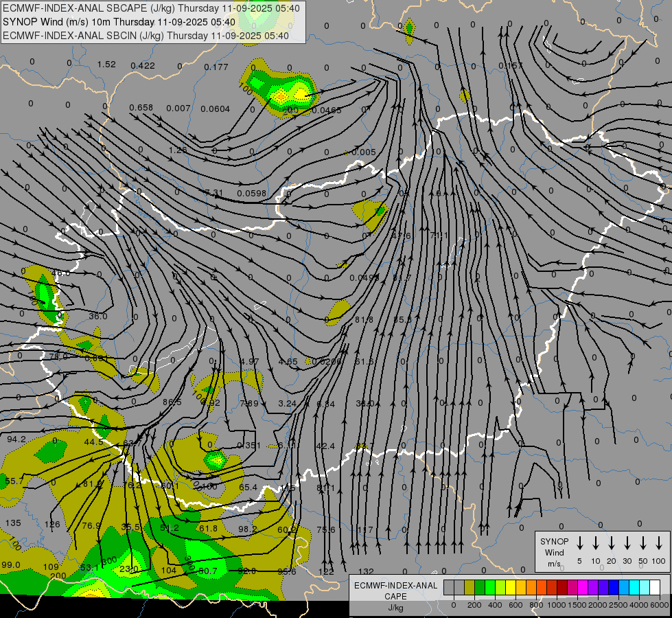
Task: Click the 5 m/s wind arrow in legend
Action: 579,543
